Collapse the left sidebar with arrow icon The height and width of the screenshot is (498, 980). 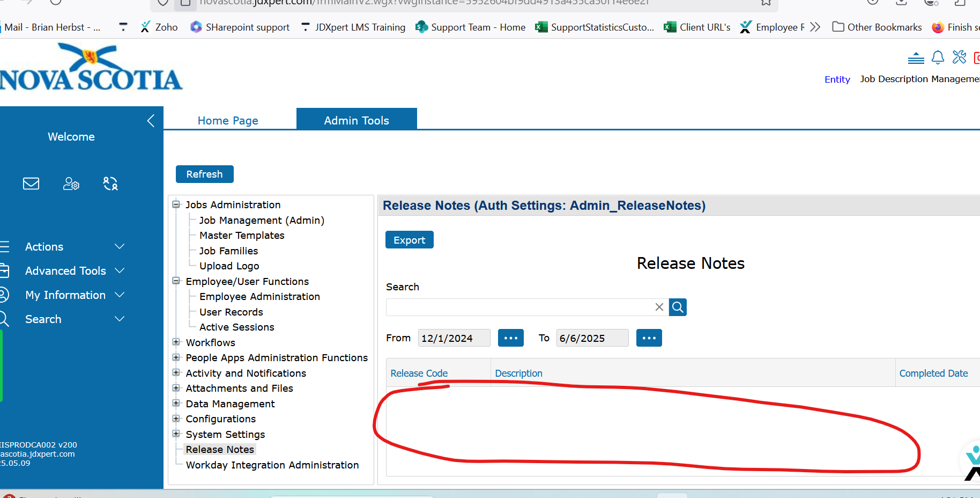pos(151,121)
